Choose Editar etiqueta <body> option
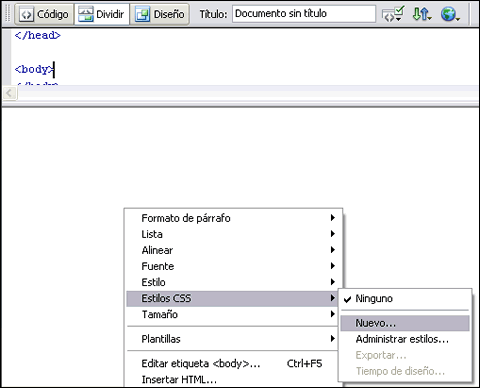 click(232, 363)
